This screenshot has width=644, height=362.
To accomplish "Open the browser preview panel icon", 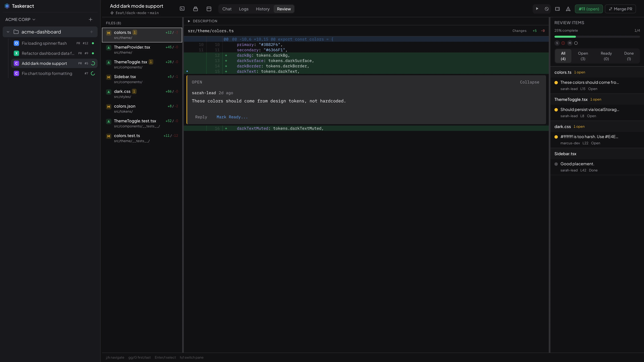I will click(x=209, y=9).
